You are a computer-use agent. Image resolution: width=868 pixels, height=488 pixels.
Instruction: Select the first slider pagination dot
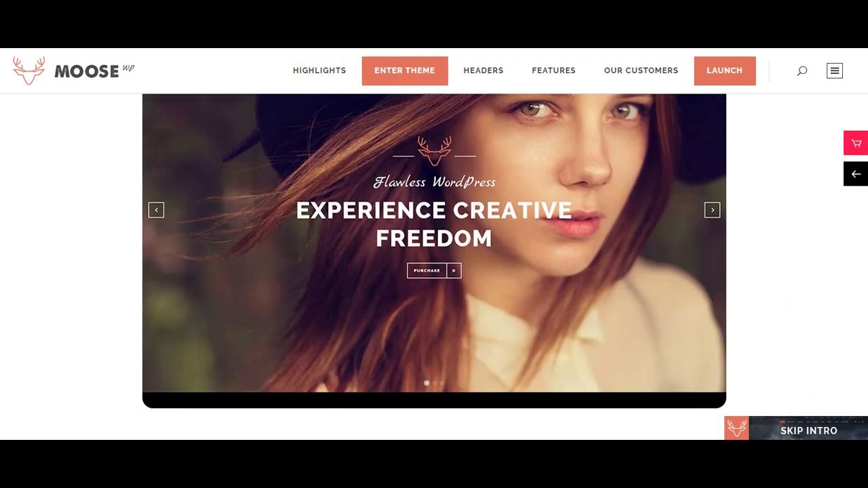427,383
